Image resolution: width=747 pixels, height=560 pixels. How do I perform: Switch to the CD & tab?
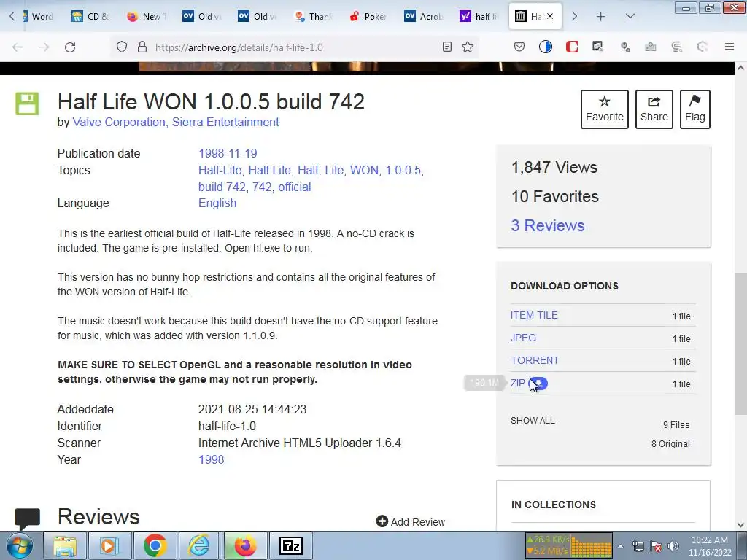(90, 16)
